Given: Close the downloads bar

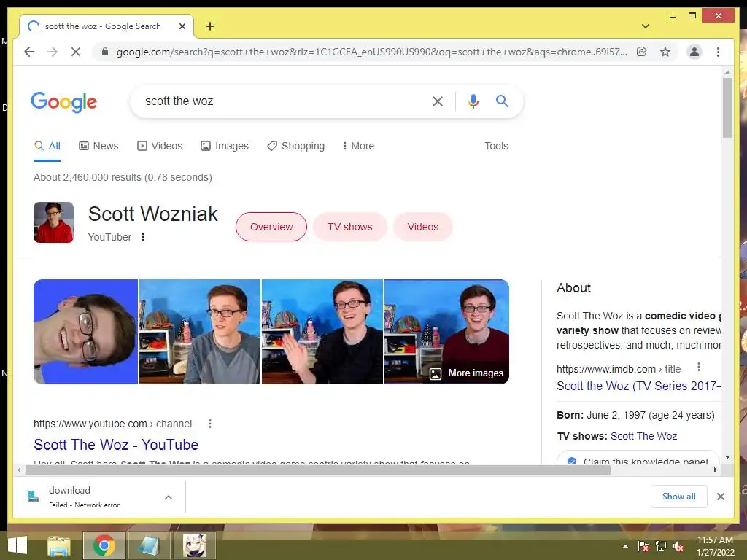Looking at the screenshot, I should pos(720,497).
